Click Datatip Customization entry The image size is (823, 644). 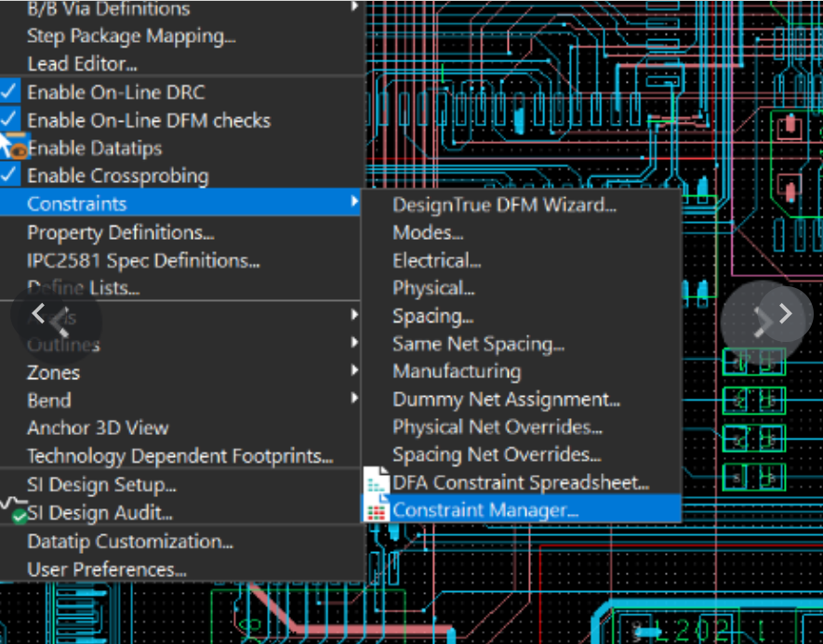click(129, 541)
